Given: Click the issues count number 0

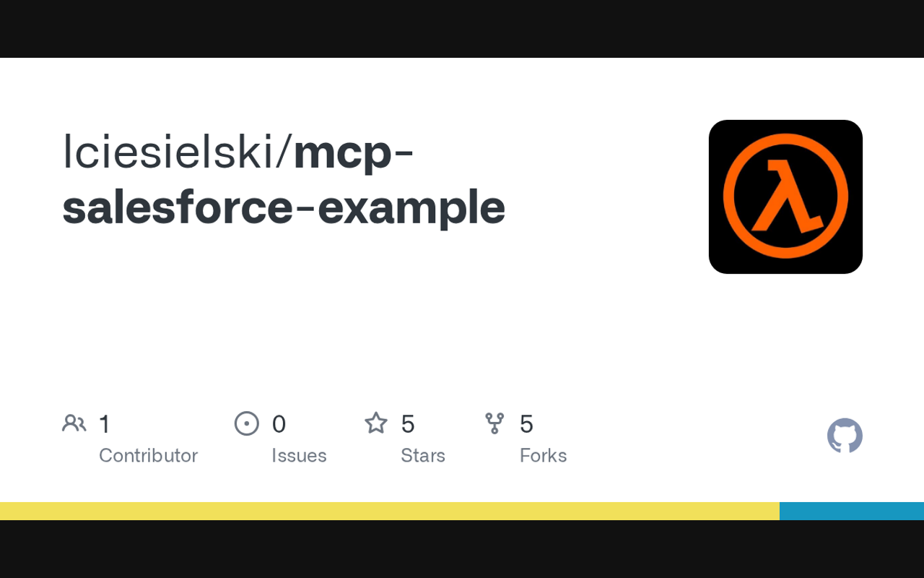Looking at the screenshot, I should pyautogui.click(x=279, y=424).
